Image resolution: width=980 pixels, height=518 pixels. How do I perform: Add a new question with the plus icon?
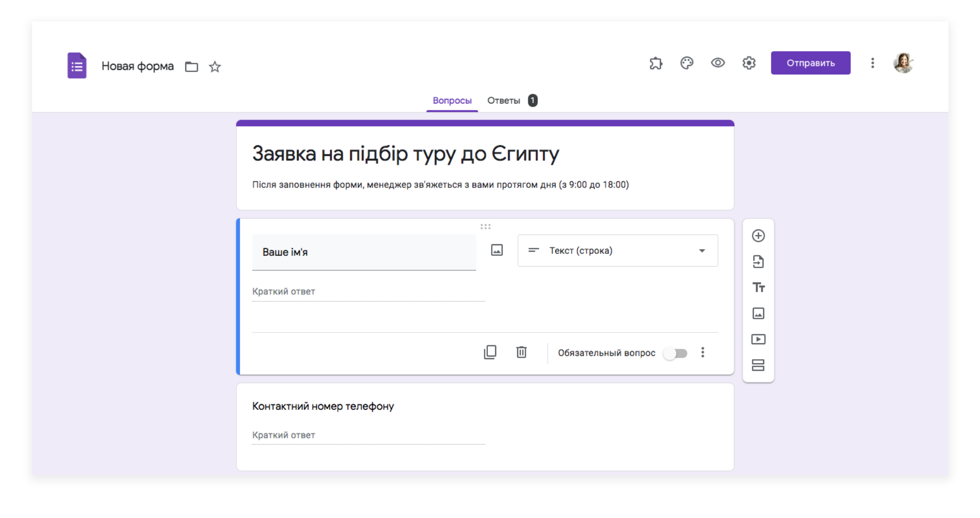point(758,236)
